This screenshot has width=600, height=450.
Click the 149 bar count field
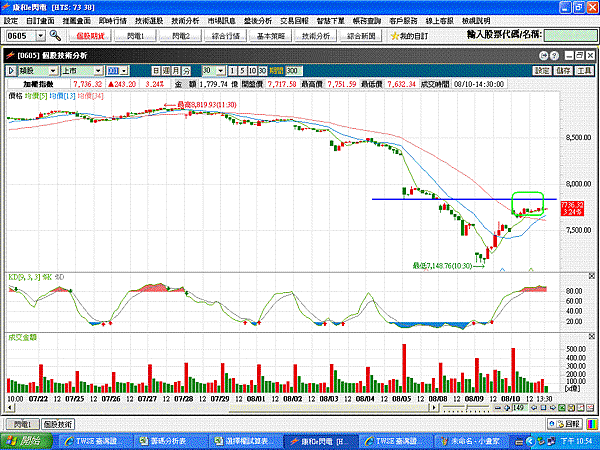click(x=520, y=408)
